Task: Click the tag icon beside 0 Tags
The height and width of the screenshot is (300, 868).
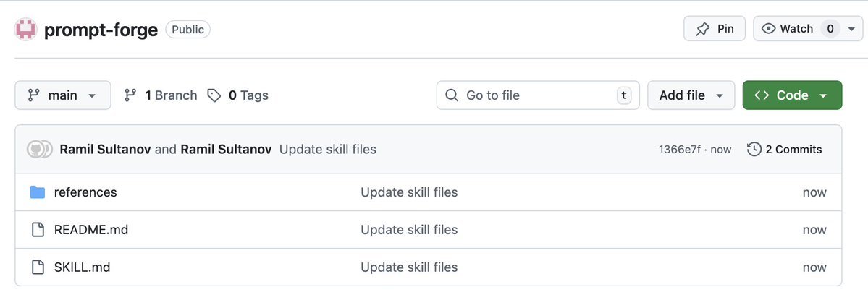Action: coord(214,95)
